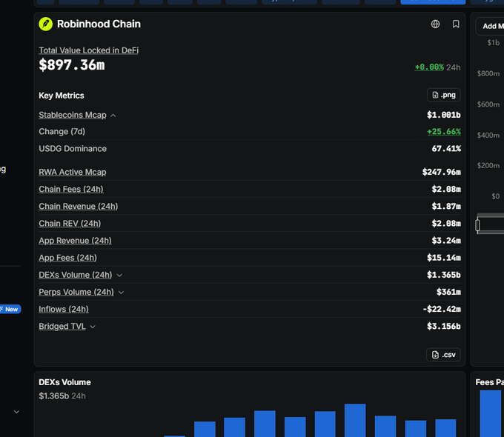504x437 pixels.
Task: Click the Chain Revenue (24h) label
Action: (x=79, y=207)
